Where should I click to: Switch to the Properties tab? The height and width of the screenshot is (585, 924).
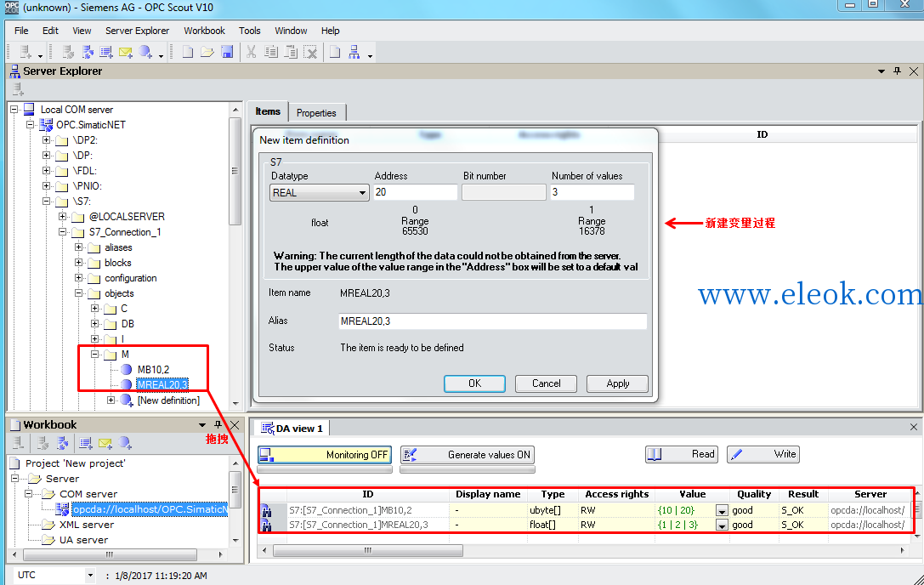click(x=316, y=112)
